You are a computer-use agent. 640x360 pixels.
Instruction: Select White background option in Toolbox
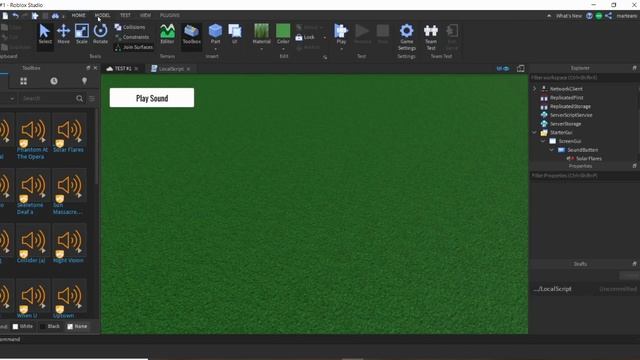point(22,327)
